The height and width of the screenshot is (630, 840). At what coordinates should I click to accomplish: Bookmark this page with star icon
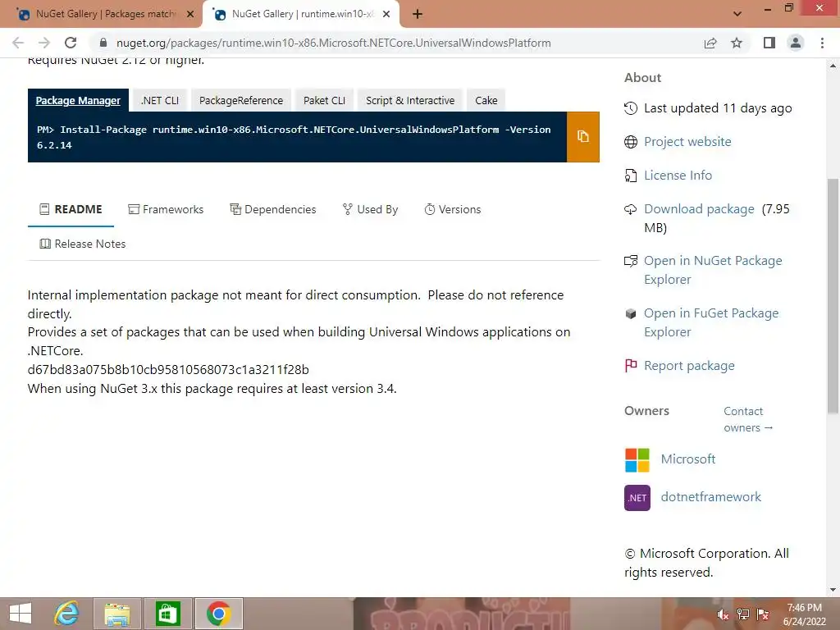pyautogui.click(x=737, y=43)
